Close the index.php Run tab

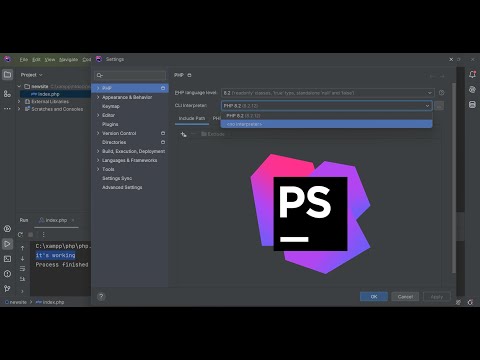click(x=73, y=220)
